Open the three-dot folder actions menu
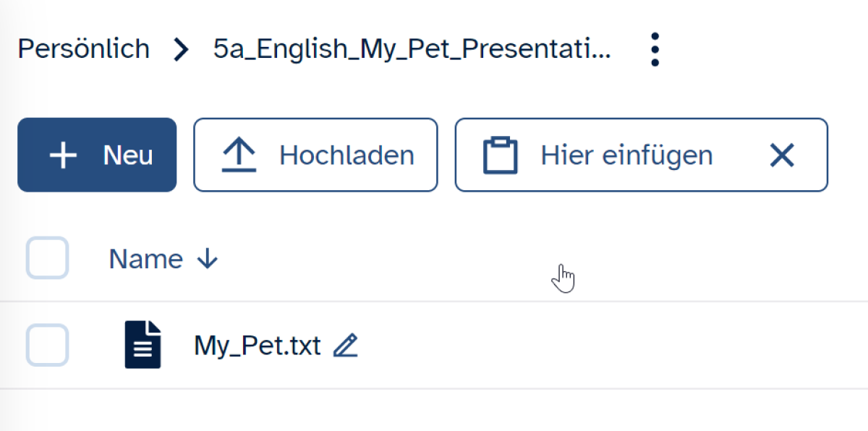This screenshot has height=431, width=868. pyautogui.click(x=655, y=49)
